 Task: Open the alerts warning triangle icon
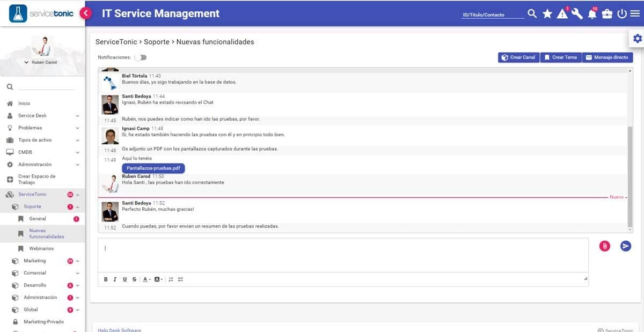562,14
